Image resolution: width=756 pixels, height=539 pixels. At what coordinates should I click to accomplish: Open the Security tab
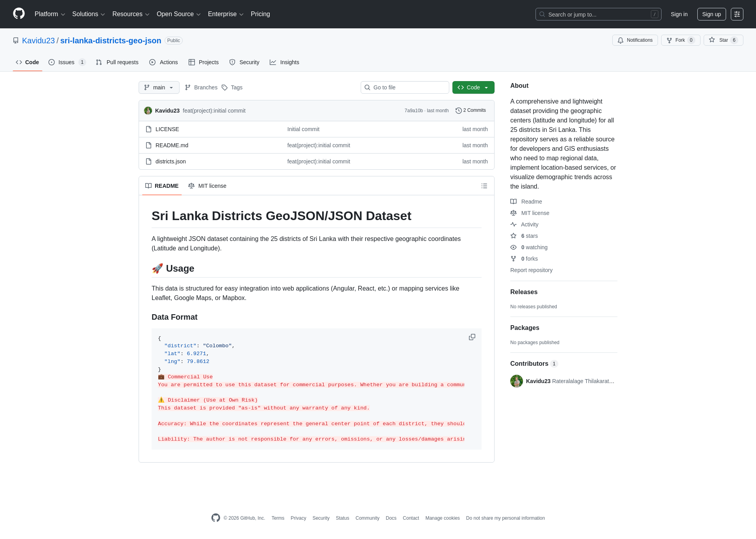coord(244,62)
